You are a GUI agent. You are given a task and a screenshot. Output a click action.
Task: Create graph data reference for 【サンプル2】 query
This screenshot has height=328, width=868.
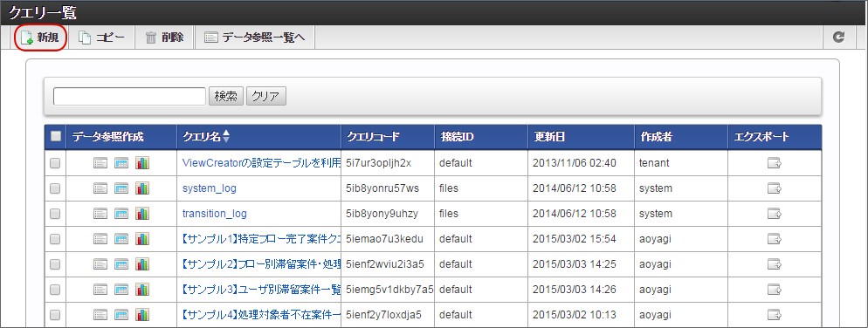pyautogui.click(x=143, y=264)
